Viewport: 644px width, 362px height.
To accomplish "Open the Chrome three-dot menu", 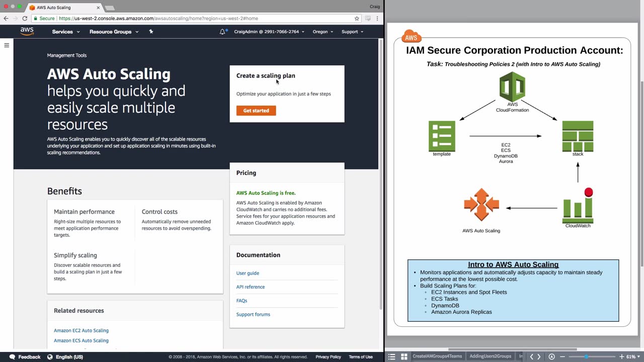I will coord(377,19).
